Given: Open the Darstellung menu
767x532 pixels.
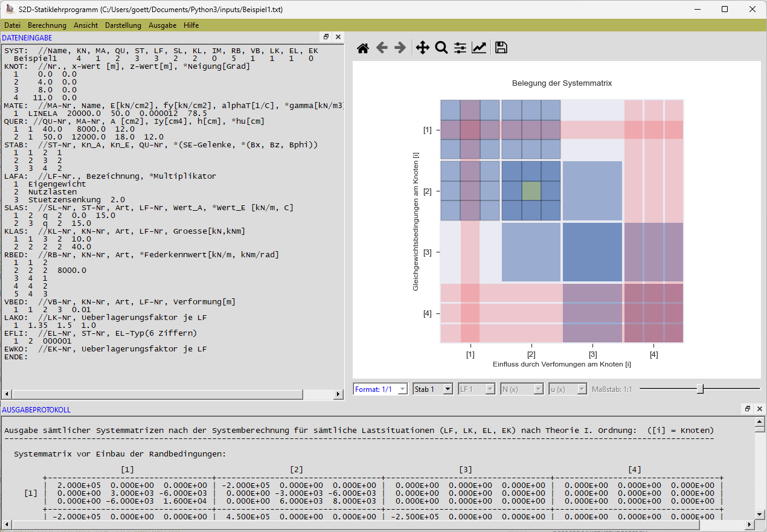Looking at the screenshot, I should [x=123, y=25].
